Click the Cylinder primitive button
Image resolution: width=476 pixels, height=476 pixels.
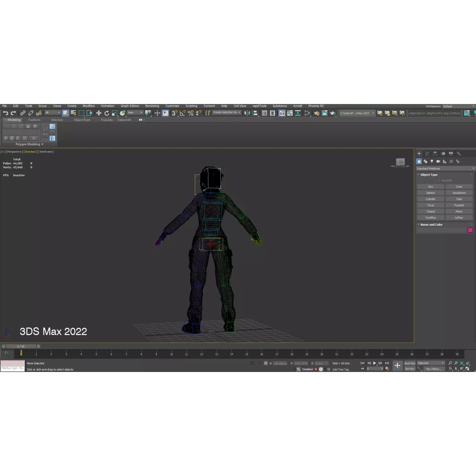[x=431, y=199]
